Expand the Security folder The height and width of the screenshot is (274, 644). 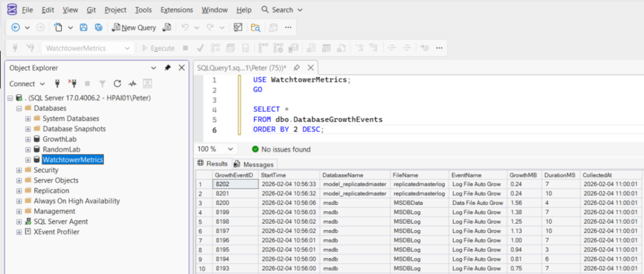click(x=19, y=170)
